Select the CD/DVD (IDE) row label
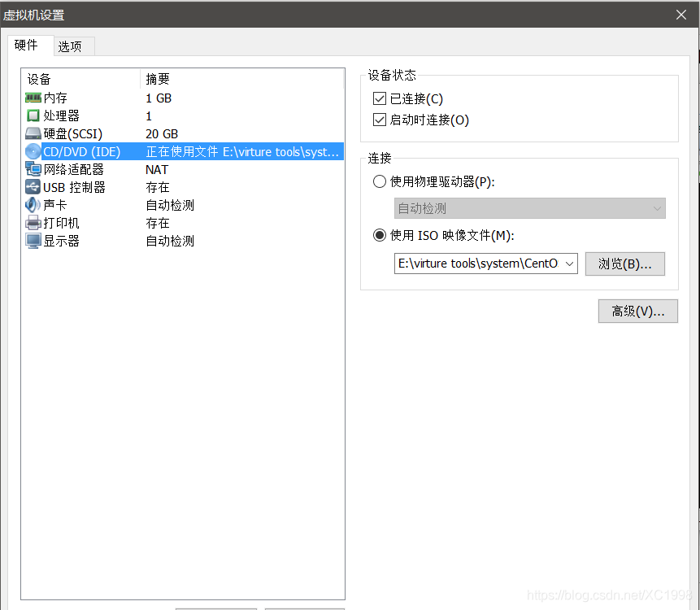This screenshot has height=610, width=700. [x=81, y=152]
